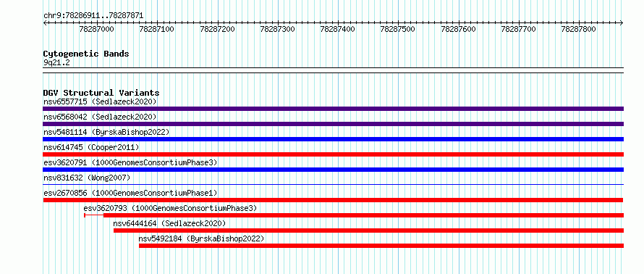Open variant nsv6568042 (Sedlazeck2020) label
The width and height of the screenshot is (644, 274).
100,117
